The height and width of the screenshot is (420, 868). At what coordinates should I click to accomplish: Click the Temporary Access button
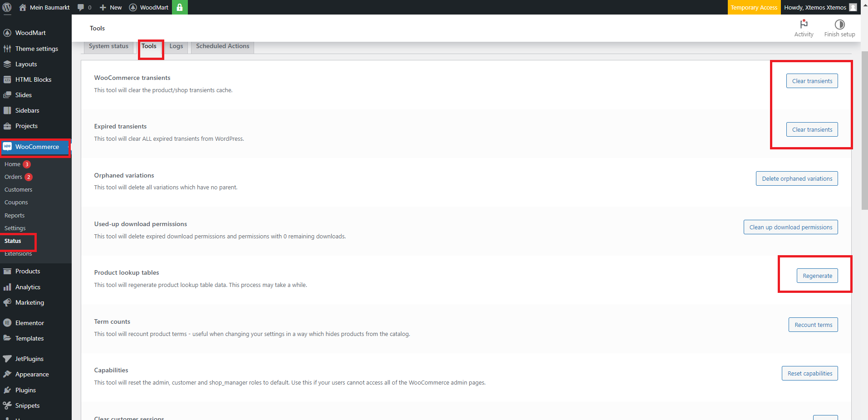coord(754,7)
